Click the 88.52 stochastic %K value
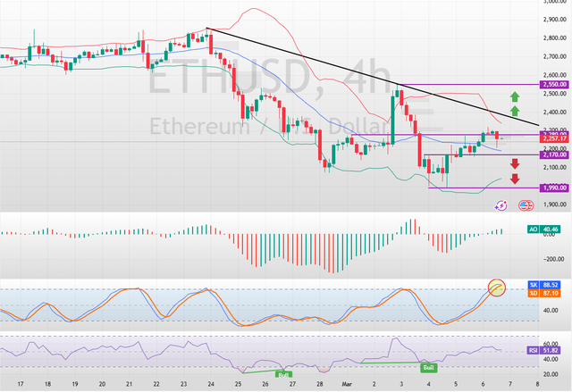 pyautogui.click(x=551, y=285)
